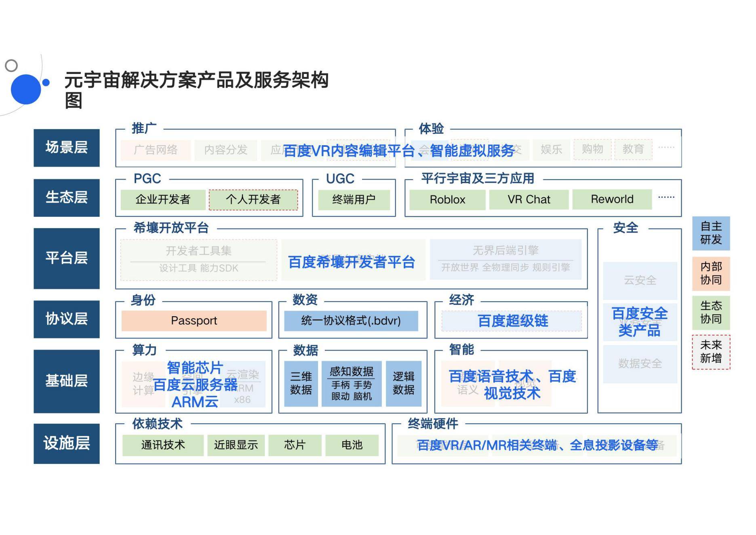Select the Passport box
The width and height of the screenshot is (756, 535).
click(194, 321)
